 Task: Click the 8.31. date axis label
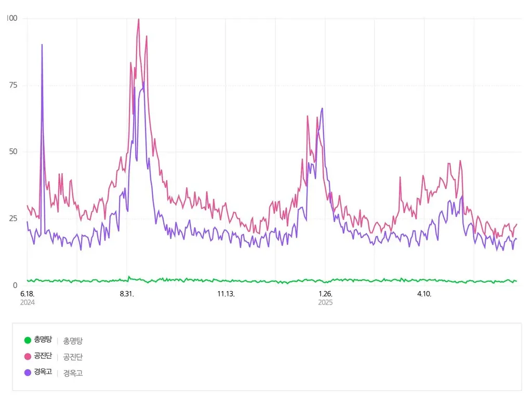(127, 294)
